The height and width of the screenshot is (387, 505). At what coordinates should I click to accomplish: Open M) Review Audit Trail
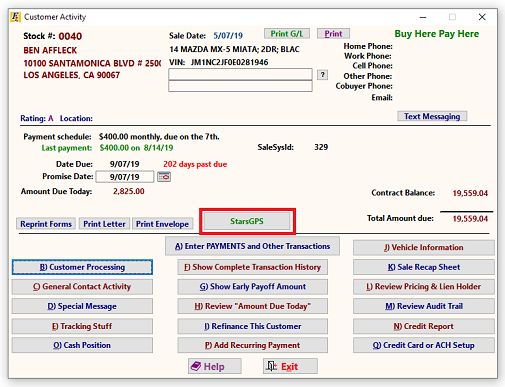tap(424, 306)
